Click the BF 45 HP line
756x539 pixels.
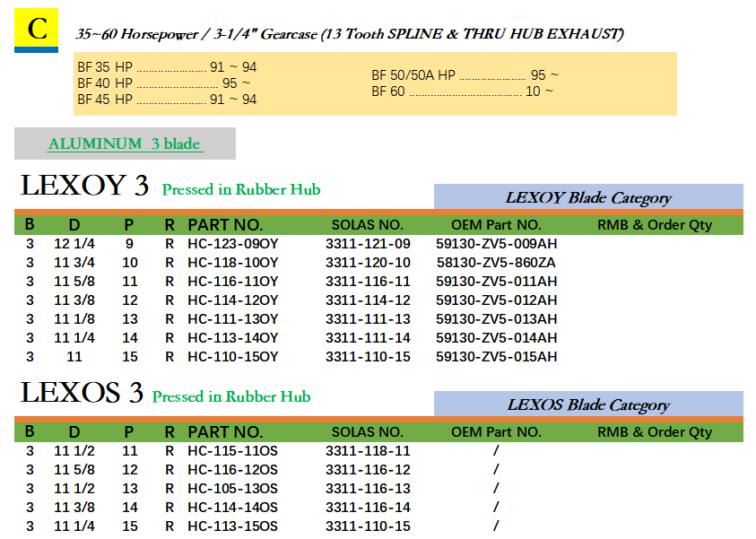(167, 100)
